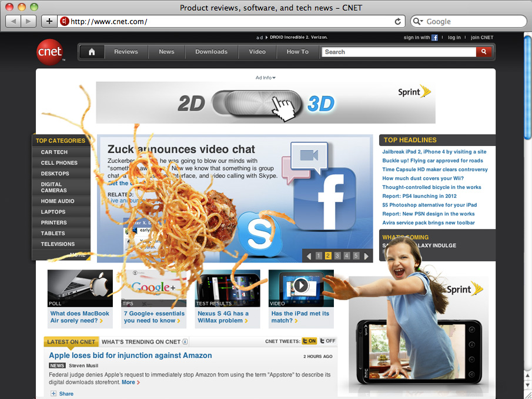Viewport: 532px width, 399px height.
Task: Go to the CNET home icon tab
Action: (92, 52)
